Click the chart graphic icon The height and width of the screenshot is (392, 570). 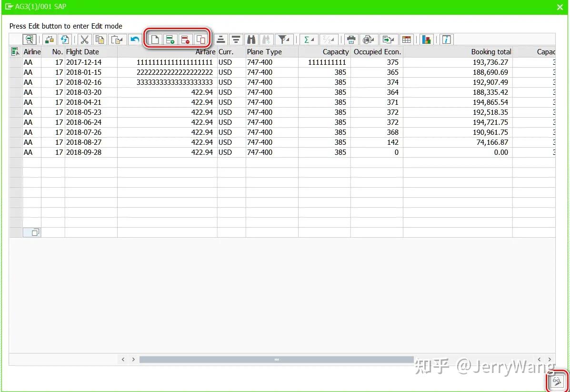[426, 39]
